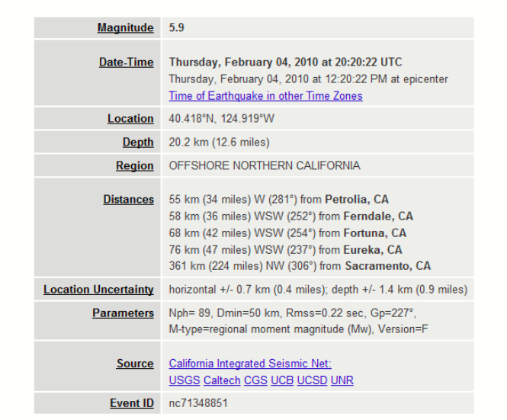The width and height of the screenshot is (507, 420).
Task: Open the Distances label link
Action: [128, 200]
